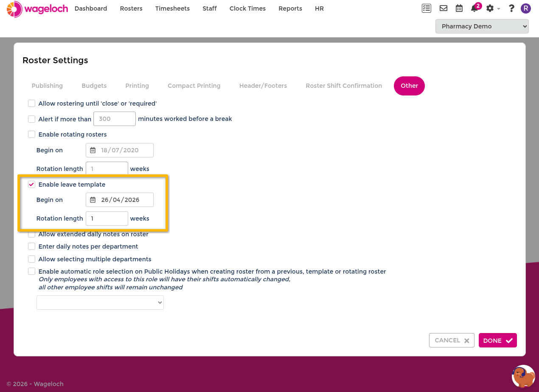
Task: Open the calendar icon in header
Action: pyautogui.click(x=459, y=8)
